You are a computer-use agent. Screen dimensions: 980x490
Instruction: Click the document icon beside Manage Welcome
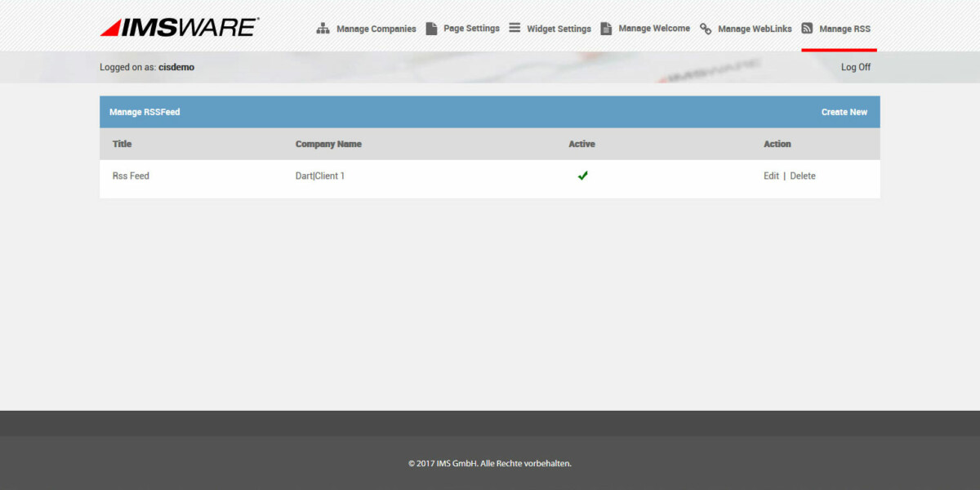pos(606,28)
